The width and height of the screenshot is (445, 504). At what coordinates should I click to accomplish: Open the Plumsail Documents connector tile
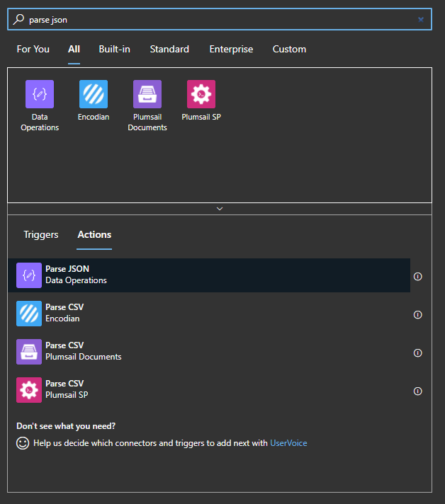coord(147,105)
